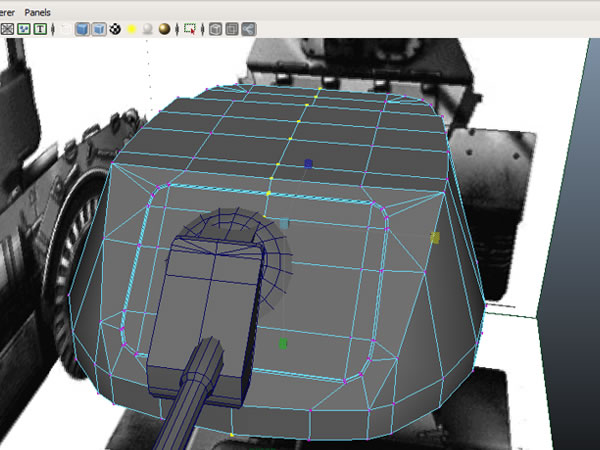
Task: Toggle X-Ray display gray cube icon
Action: (x=215, y=29)
